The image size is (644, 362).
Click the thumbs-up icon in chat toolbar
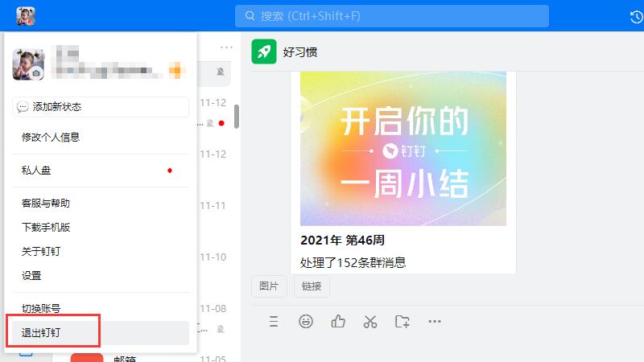point(338,322)
